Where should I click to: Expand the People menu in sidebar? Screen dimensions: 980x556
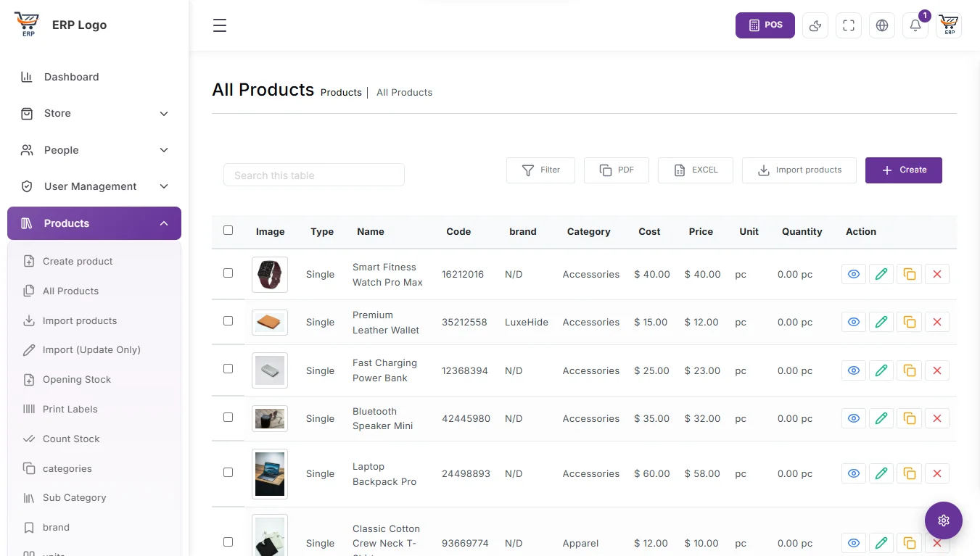click(x=94, y=150)
